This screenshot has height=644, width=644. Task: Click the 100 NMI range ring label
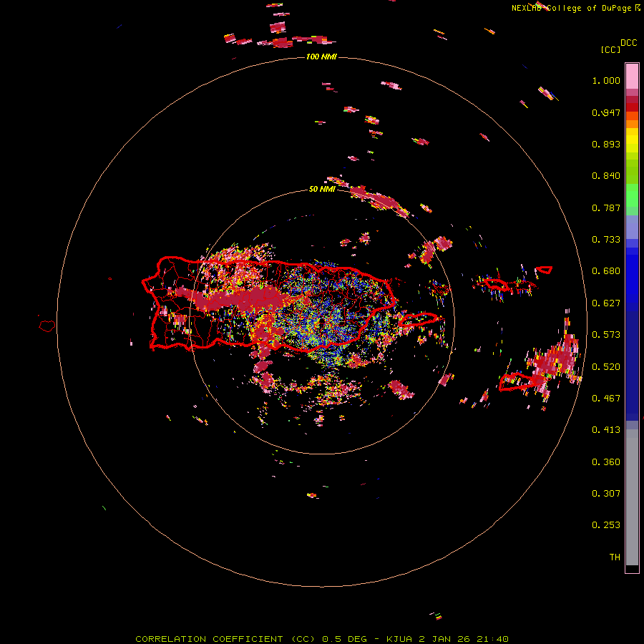[x=321, y=57]
